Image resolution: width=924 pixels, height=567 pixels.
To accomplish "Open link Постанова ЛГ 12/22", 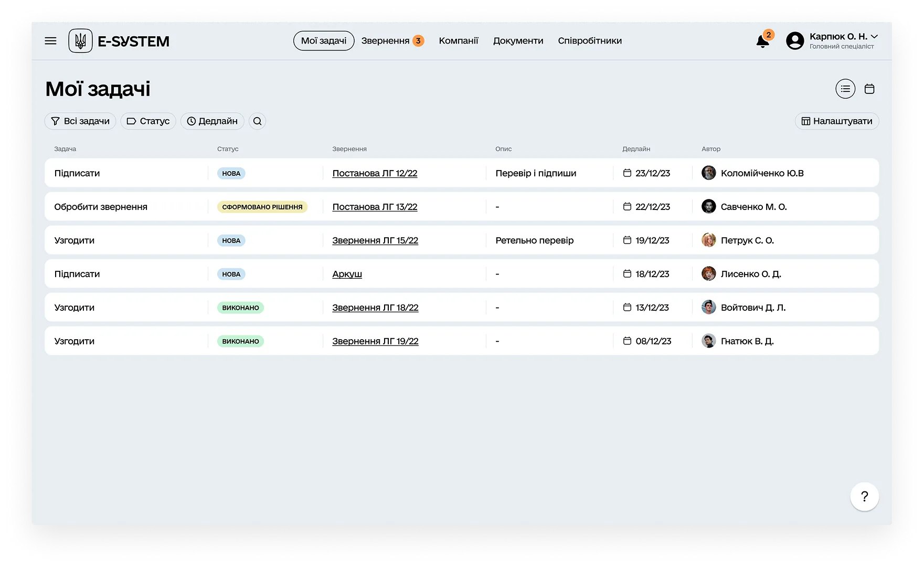I will (375, 173).
